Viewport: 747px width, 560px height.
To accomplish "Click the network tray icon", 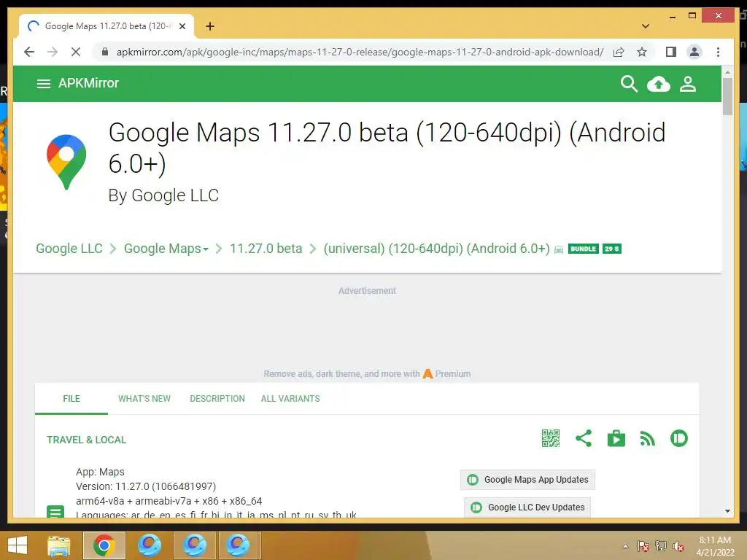I will pyautogui.click(x=661, y=546).
